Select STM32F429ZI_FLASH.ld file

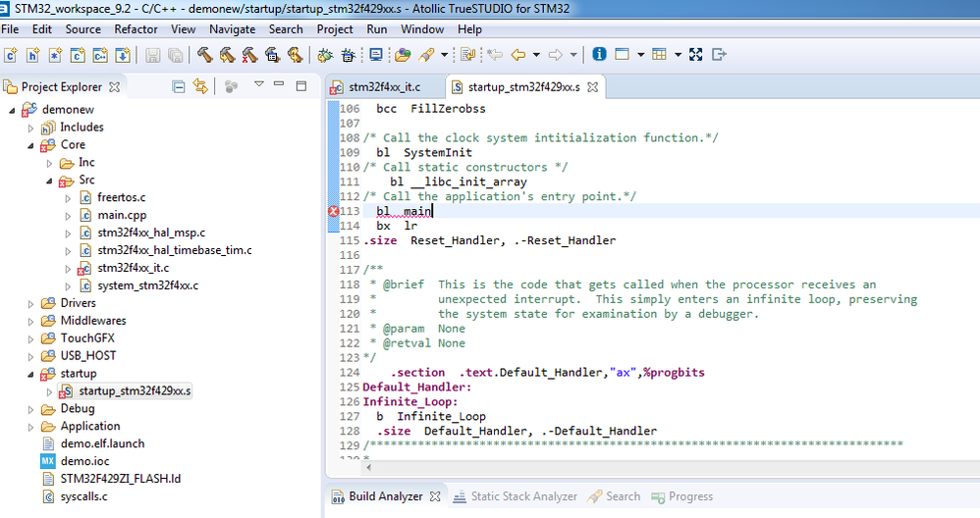tap(121, 479)
